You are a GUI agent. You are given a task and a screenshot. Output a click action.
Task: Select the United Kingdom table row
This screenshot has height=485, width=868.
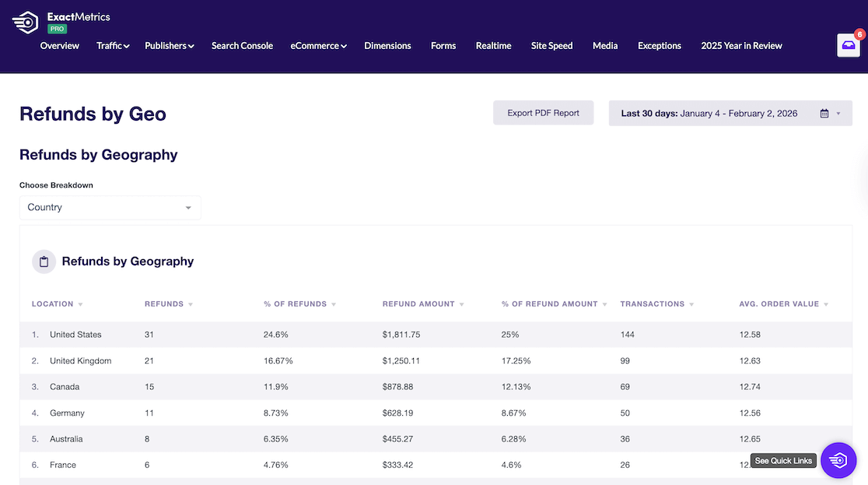81,361
